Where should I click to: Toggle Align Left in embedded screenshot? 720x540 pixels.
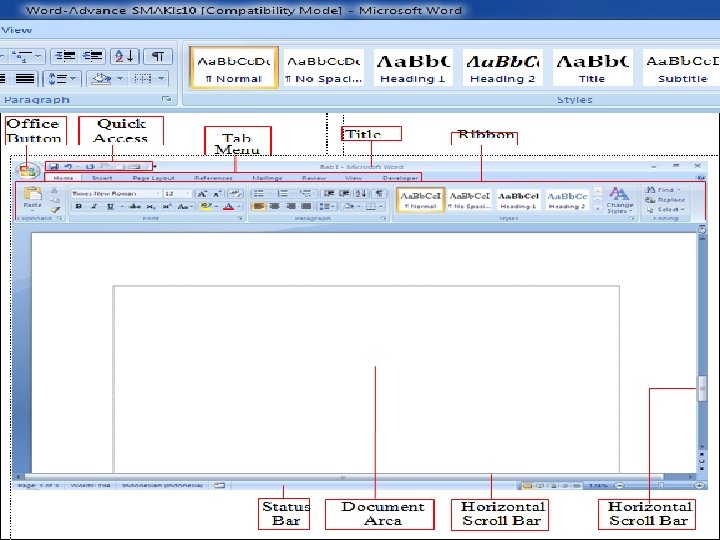coord(259,207)
